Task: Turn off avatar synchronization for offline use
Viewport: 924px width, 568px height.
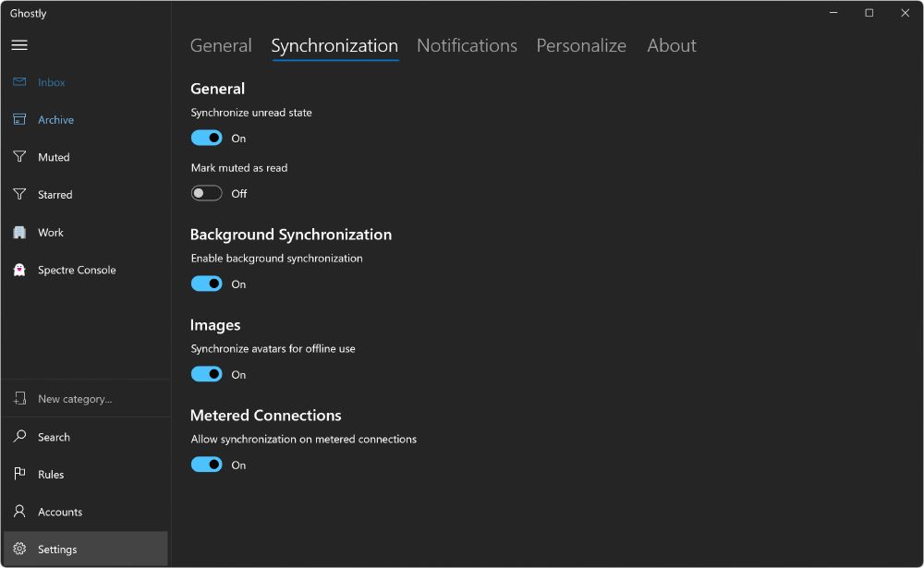Action: [206, 374]
